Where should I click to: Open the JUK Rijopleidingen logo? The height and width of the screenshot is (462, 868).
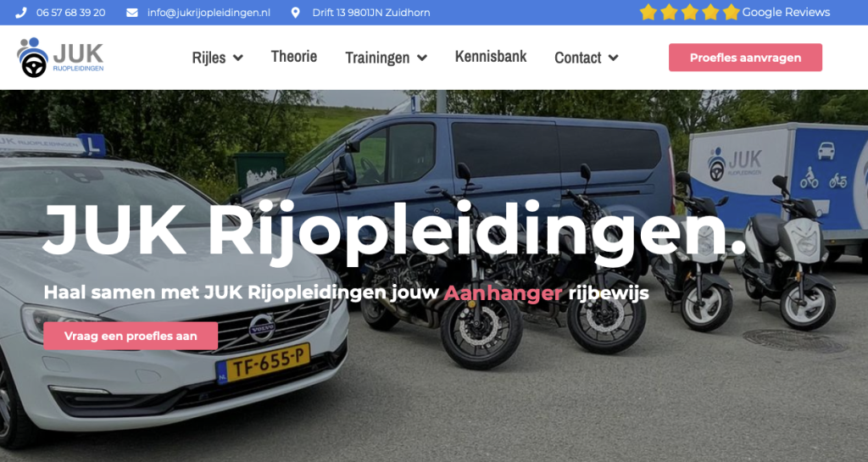(60, 57)
